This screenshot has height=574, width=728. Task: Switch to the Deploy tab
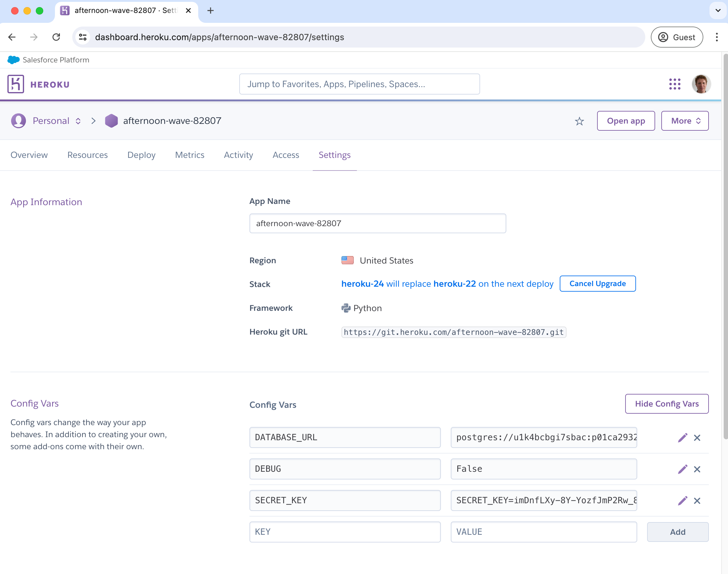point(141,155)
